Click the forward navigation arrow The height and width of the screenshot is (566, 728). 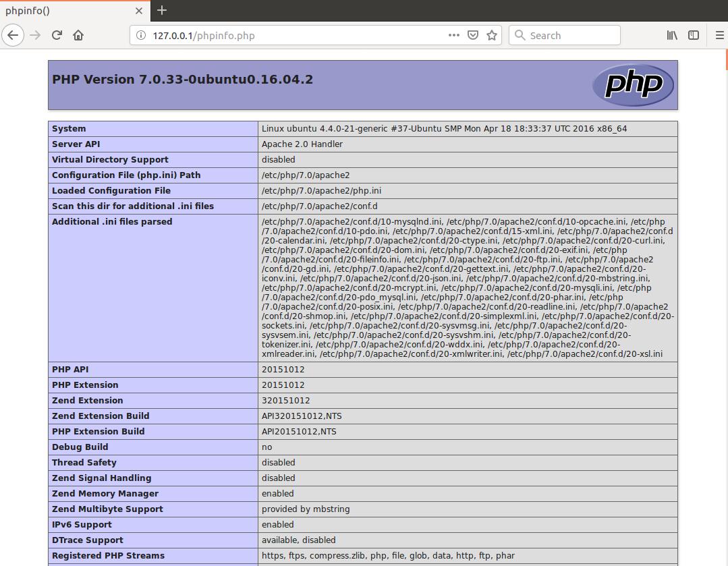(36, 35)
